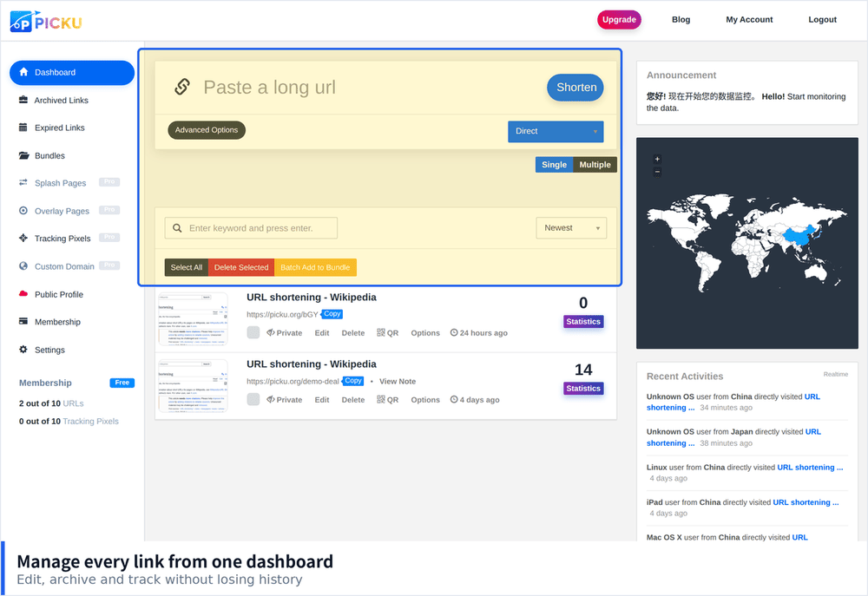Check the select box for bGY link

[253, 332]
